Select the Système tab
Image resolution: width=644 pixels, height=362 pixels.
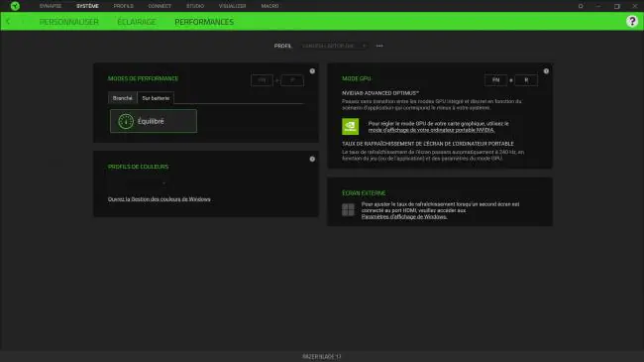[x=87, y=6]
